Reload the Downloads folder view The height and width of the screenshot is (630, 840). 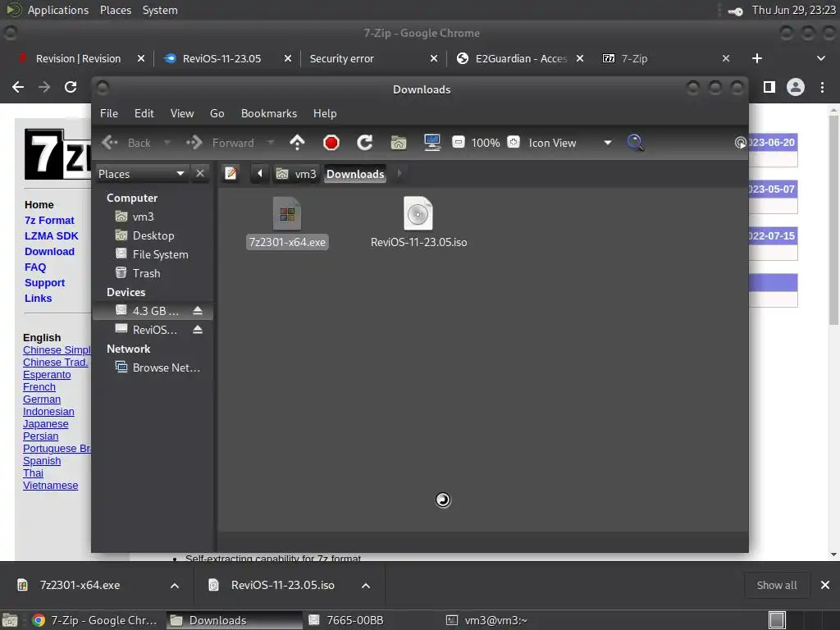[x=365, y=143]
